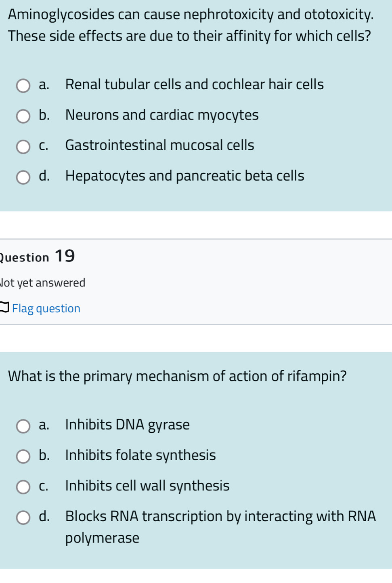Click the Not yet answered status text

coord(42,283)
